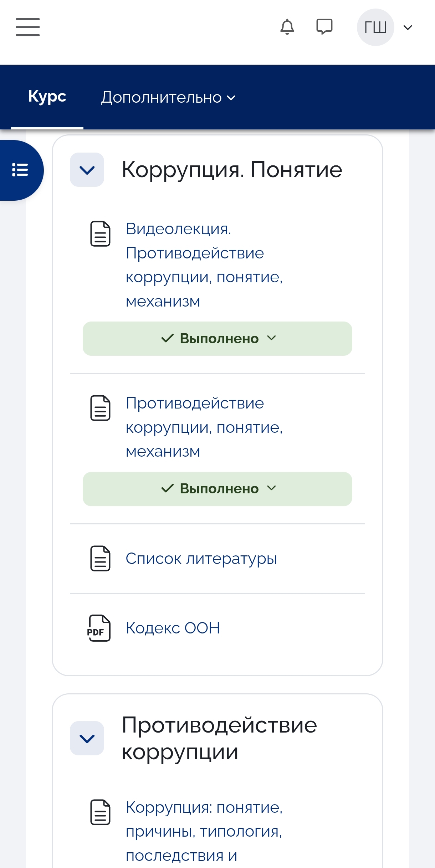Expand the user menu arrow beside the avatar
Image resolution: width=435 pixels, height=868 pixels.
point(408,27)
